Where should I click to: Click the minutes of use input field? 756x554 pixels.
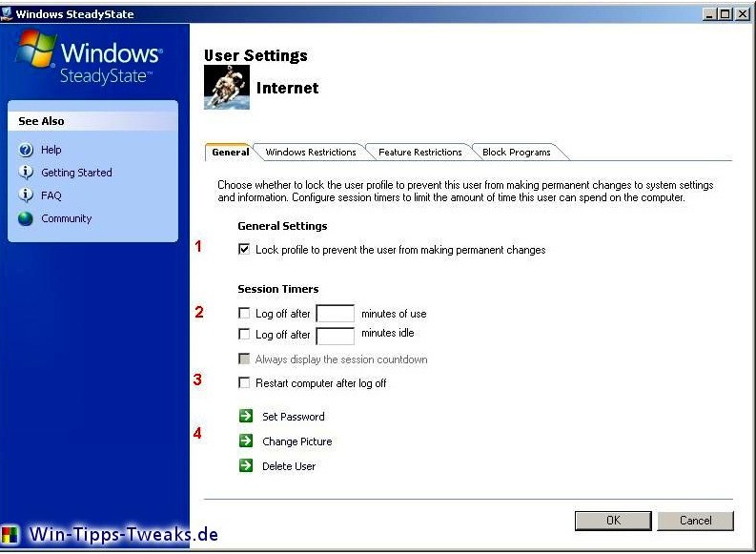[x=336, y=314]
